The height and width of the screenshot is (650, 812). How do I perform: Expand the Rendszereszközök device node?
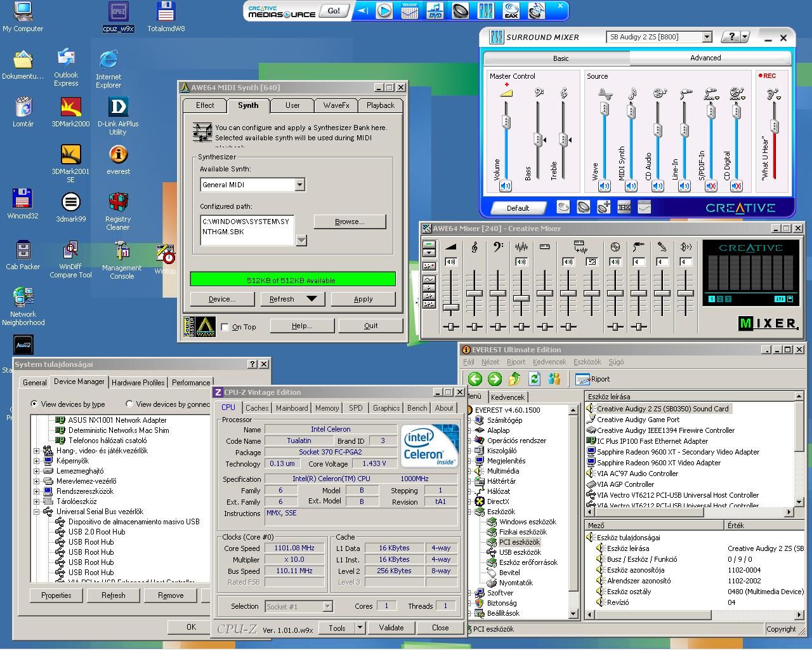click(x=37, y=491)
